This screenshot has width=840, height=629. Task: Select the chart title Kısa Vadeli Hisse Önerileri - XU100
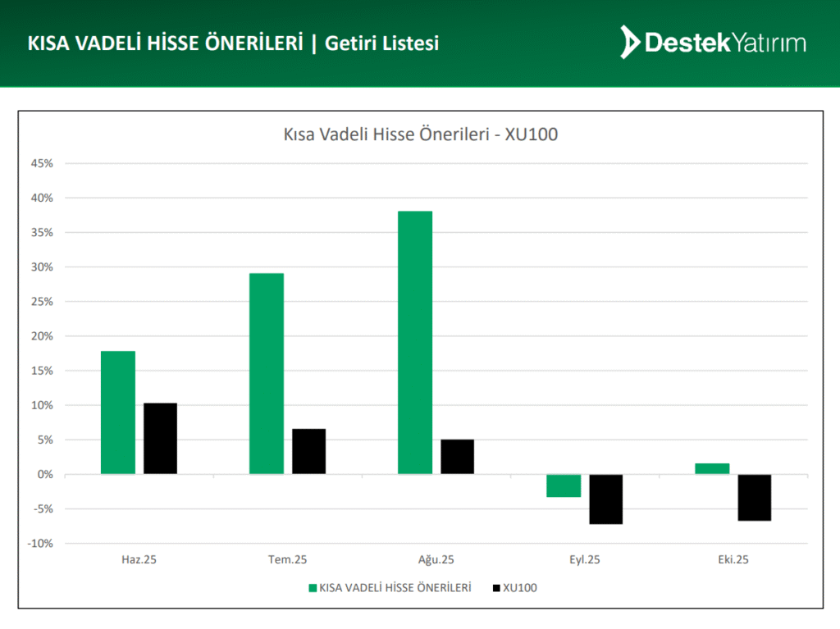click(x=420, y=134)
